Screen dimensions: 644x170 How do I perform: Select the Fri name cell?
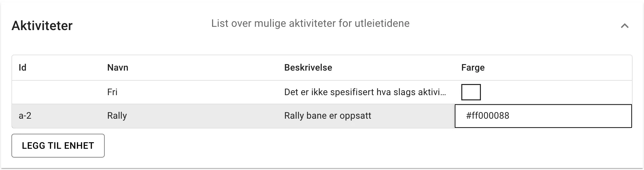click(x=113, y=92)
